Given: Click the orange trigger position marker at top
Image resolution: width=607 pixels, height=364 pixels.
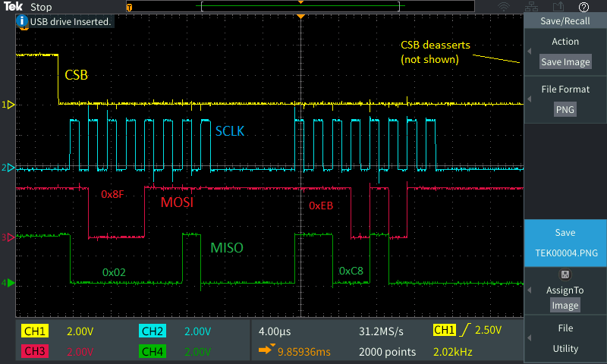Looking at the screenshot, I should 300,17.
